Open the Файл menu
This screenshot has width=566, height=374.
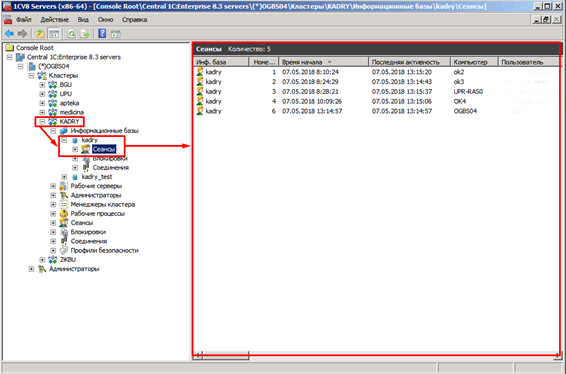(24, 20)
